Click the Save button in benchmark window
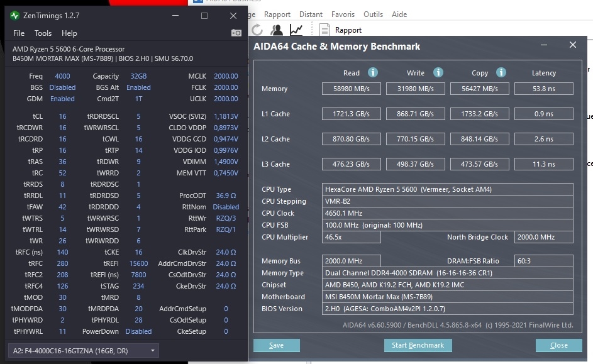593x364 pixels. (276, 345)
